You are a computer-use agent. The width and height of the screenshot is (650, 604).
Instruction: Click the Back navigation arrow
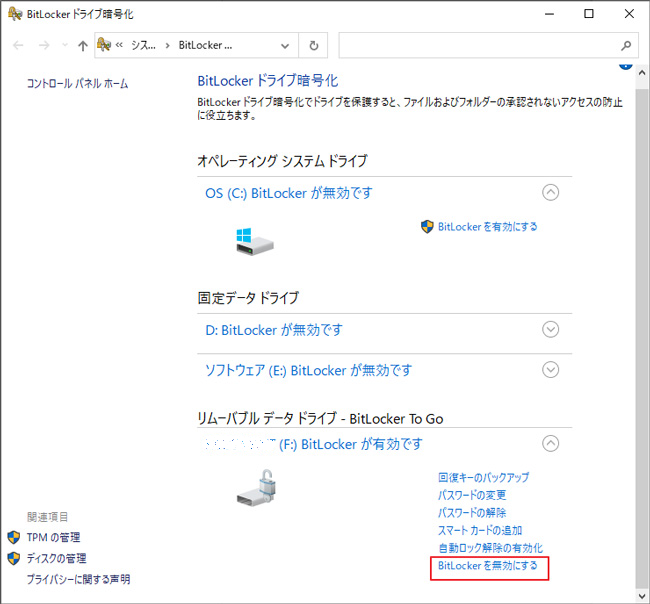[18, 45]
